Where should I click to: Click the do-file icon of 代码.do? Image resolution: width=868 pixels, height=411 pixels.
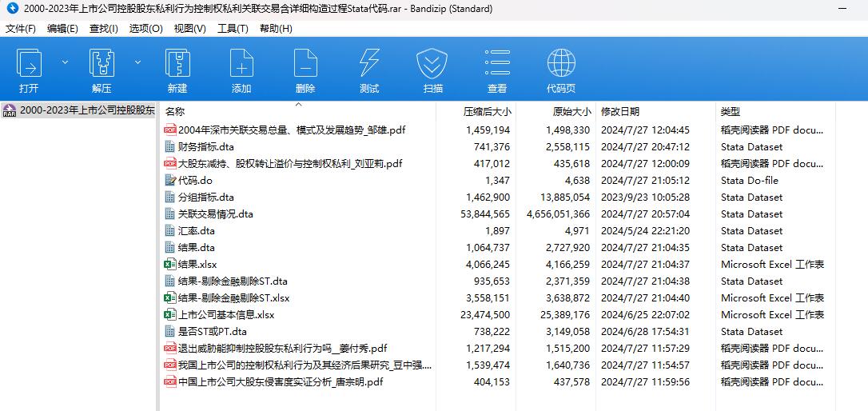[170, 181]
